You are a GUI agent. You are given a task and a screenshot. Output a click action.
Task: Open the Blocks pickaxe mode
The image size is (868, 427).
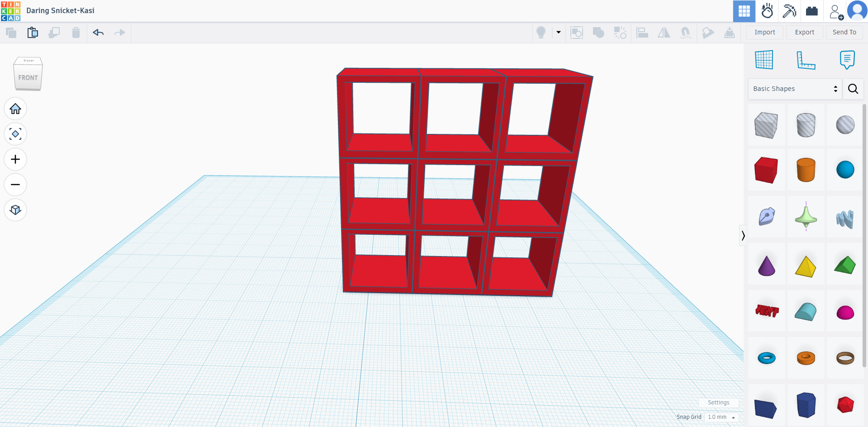pyautogui.click(x=789, y=11)
